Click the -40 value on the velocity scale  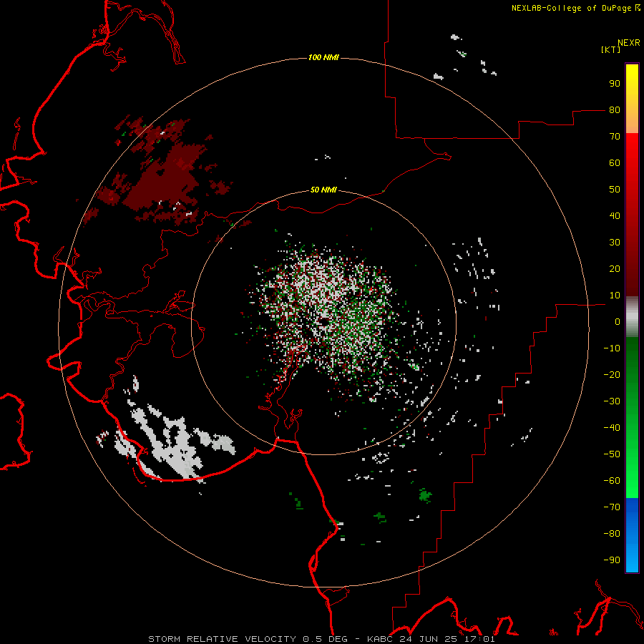612,428
